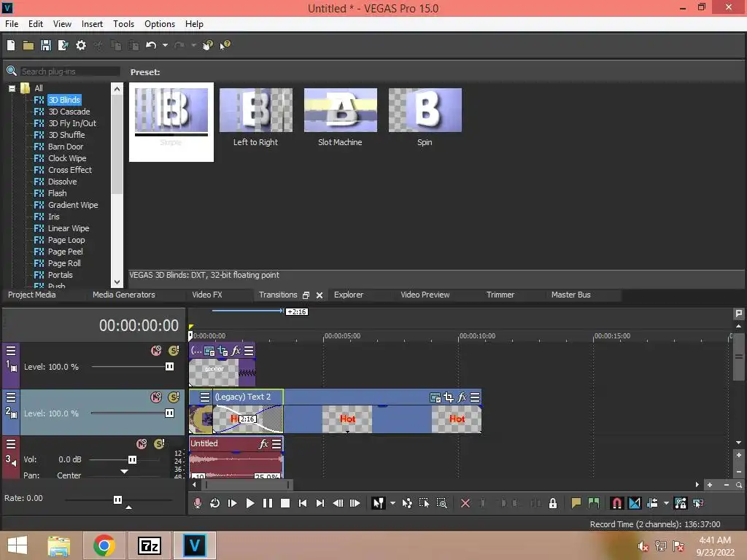Toggle Ignore Event Grouping icon
Image resolution: width=747 pixels, height=560 pixels.
[698, 503]
